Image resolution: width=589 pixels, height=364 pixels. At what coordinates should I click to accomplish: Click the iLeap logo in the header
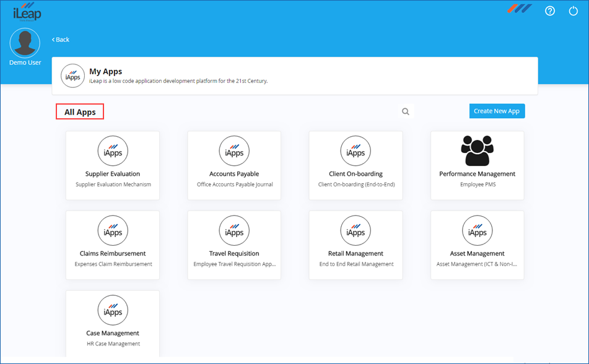pyautogui.click(x=27, y=12)
